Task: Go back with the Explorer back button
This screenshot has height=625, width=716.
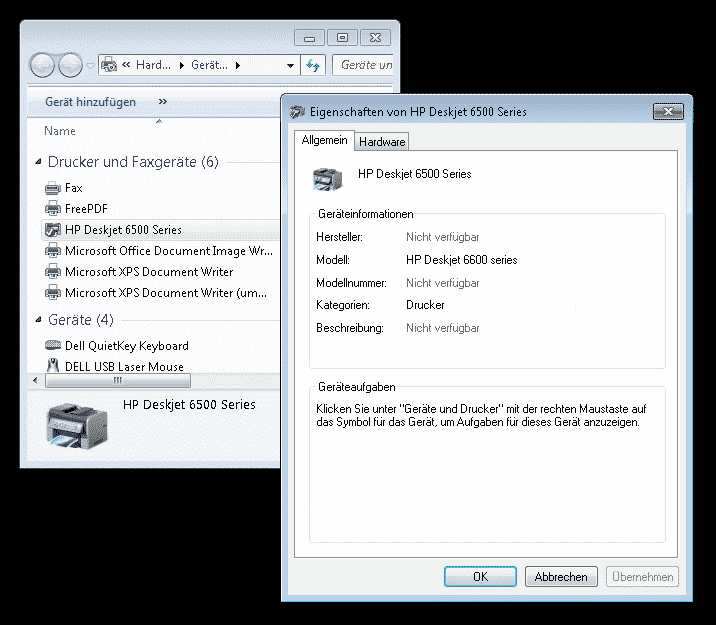Action: (42, 65)
